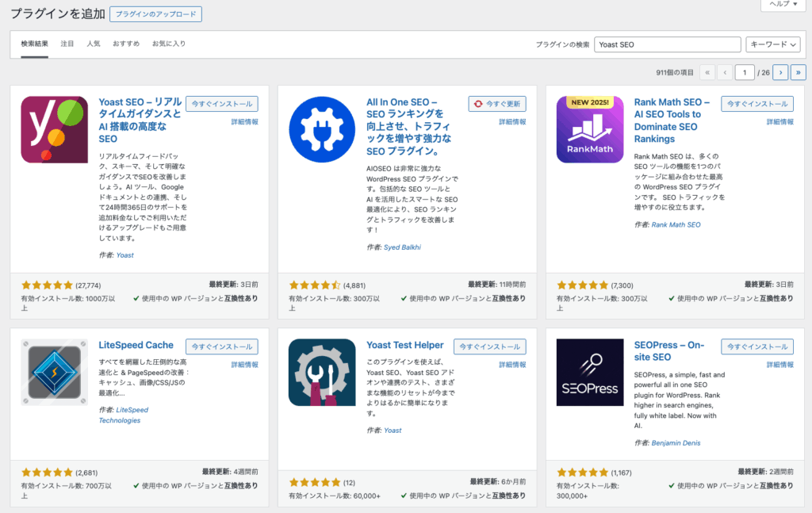Click the Yoast SEO plugin icon

tap(54, 129)
